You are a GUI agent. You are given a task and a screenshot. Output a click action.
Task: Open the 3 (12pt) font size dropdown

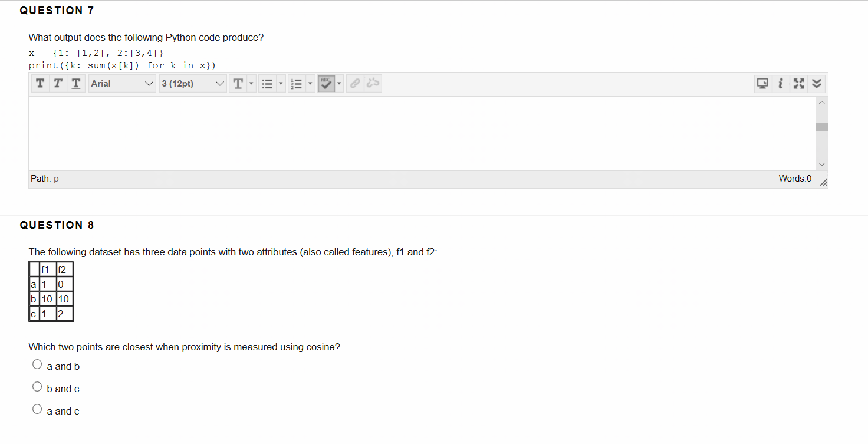coord(193,84)
